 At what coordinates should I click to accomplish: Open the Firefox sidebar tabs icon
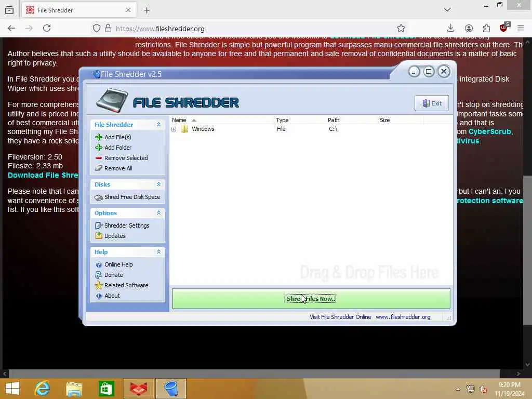(9, 10)
